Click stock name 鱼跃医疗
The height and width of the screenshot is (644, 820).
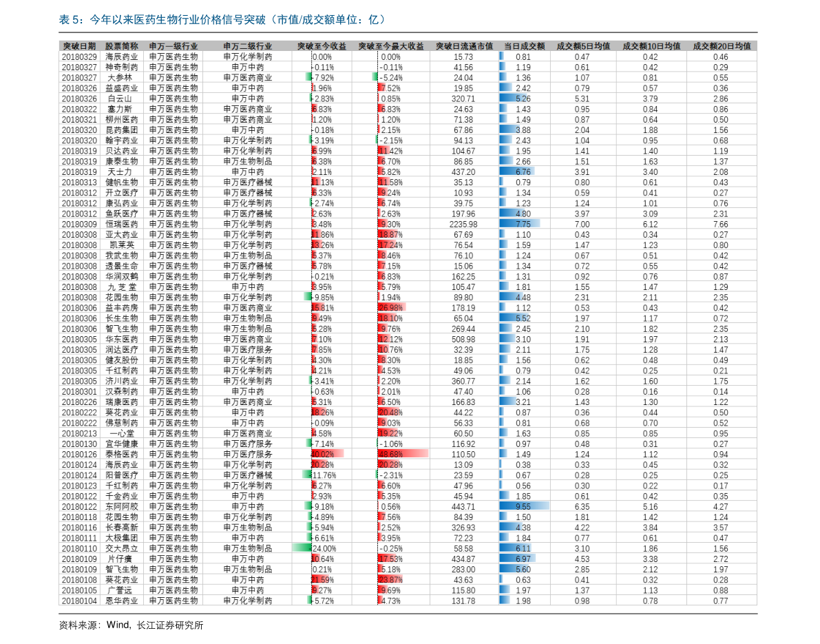pos(122,214)
